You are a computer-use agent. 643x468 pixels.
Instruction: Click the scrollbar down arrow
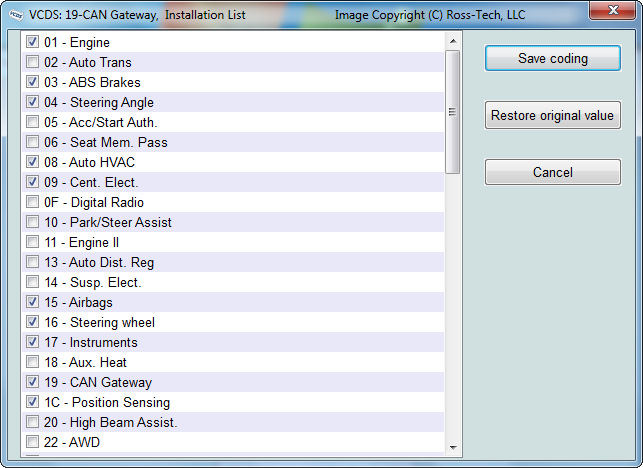point(453,447)
